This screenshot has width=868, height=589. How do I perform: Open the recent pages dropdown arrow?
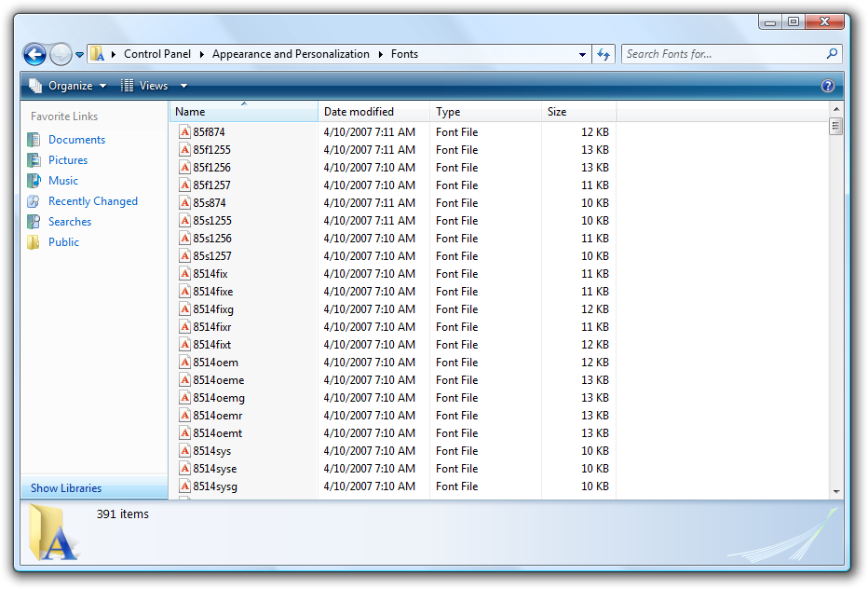click(x=80, y=55)
